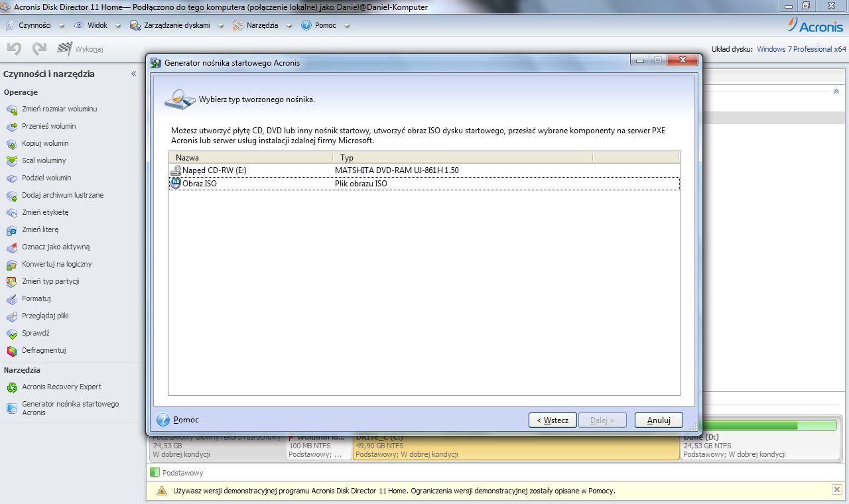Click the Dodaj archiwum lustrzane icon
849x504 pixels.
pos(11,196)
